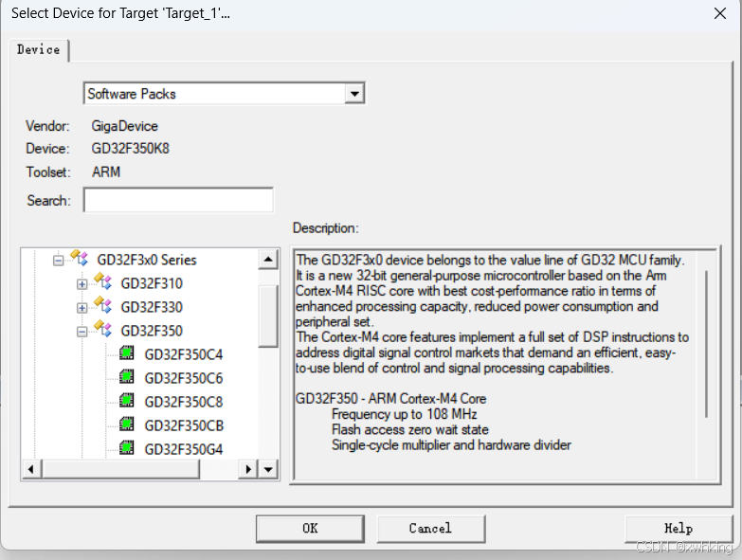Select GD32F350C6 in device tree
The width and height of the screenshot is (742, 560).
[x=184, y=378]
